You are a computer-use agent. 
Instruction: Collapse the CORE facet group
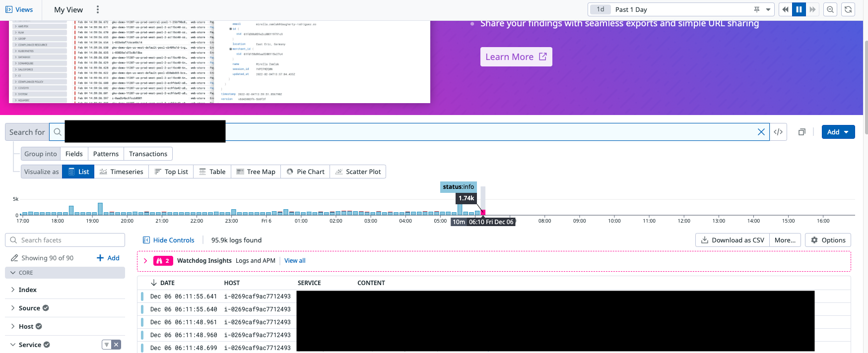point(65,273)
